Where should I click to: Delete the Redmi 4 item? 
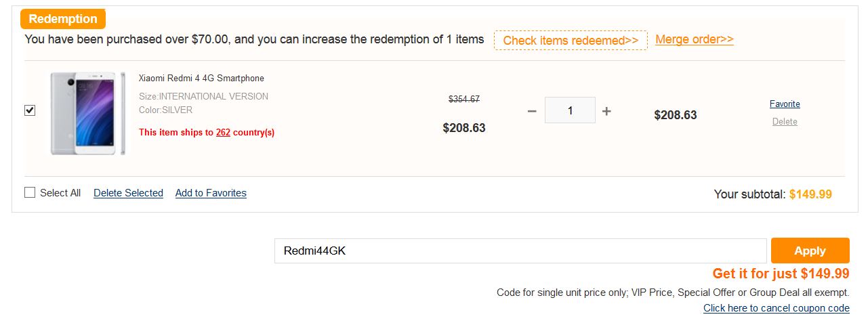point(785,122)
